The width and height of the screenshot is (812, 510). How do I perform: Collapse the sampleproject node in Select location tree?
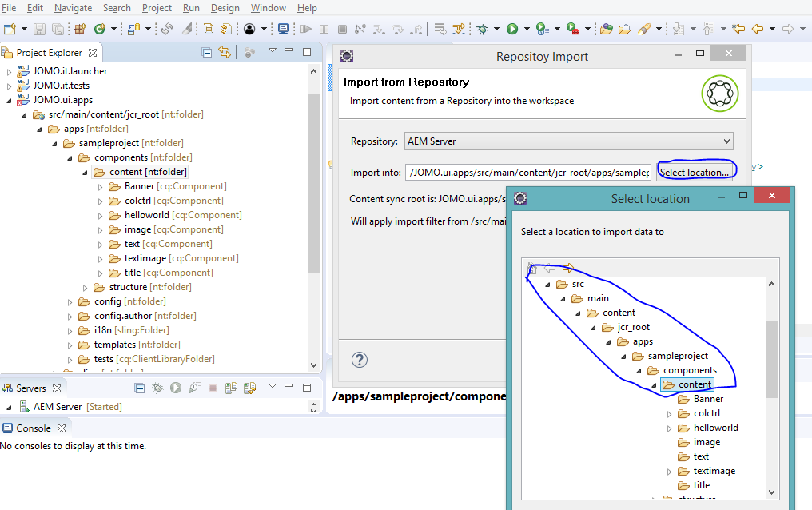(x=623, y=355)
